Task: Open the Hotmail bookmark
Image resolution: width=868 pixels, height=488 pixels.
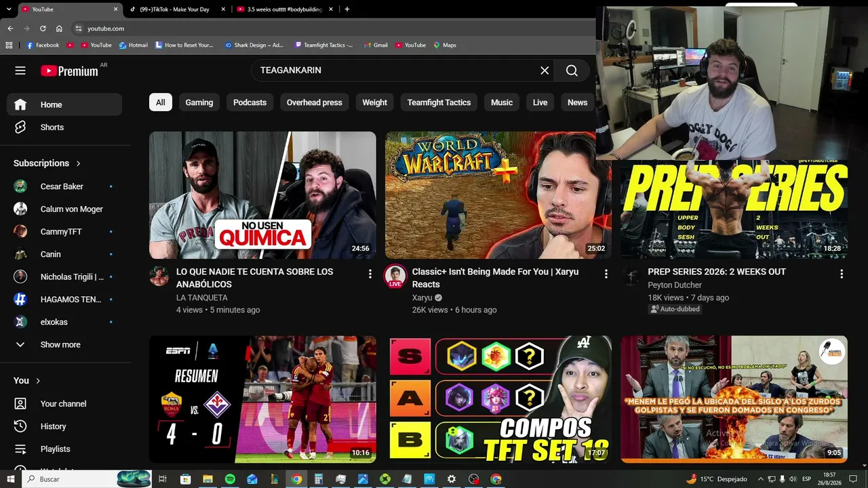Action: 133,45
